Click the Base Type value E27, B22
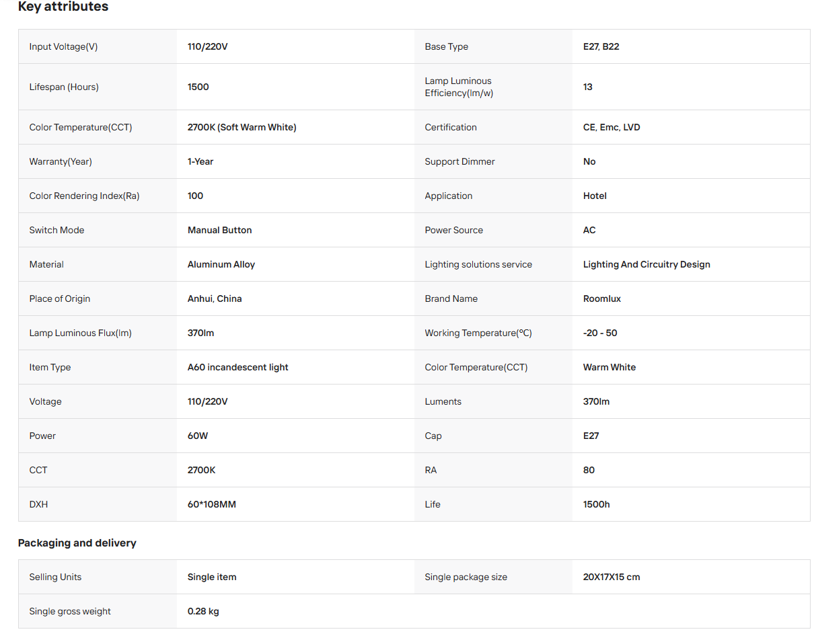 [x=601, y=46]
